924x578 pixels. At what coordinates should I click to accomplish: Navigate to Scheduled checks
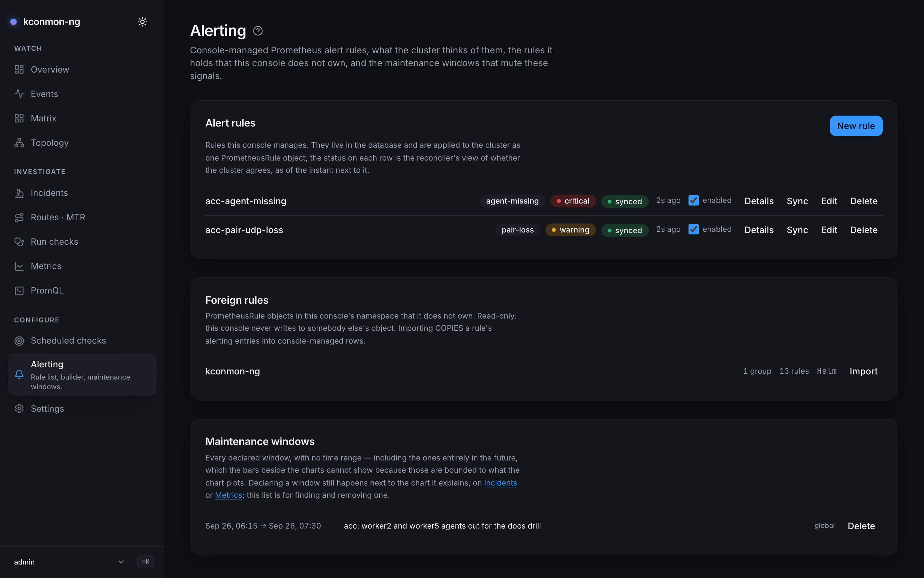coord(82,341)
